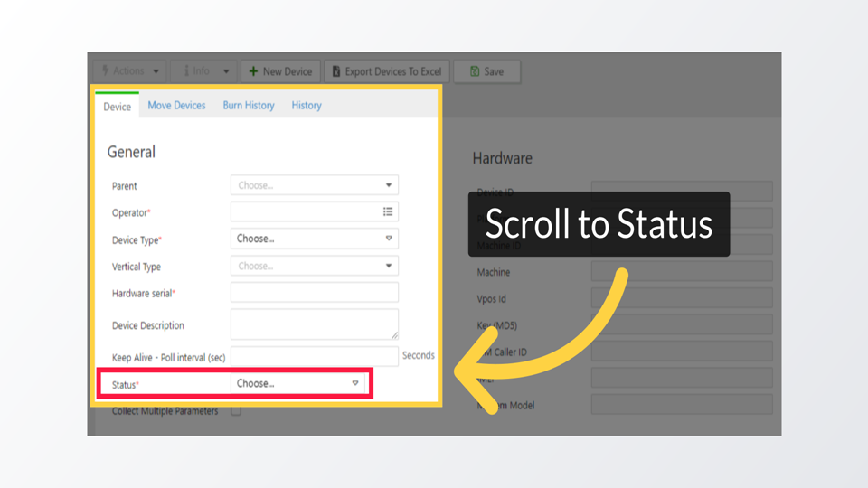Click the Device ID hardware field
868x488 pixels.
[x=682, y=192]
